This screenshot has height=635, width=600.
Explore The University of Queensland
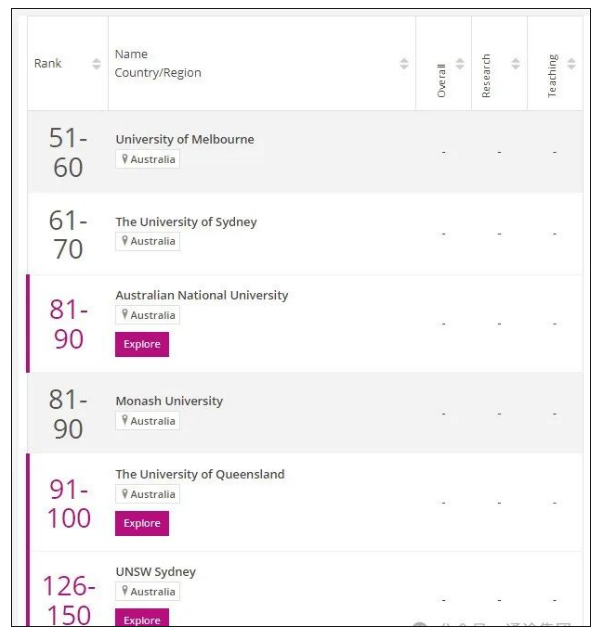(142, 523)
